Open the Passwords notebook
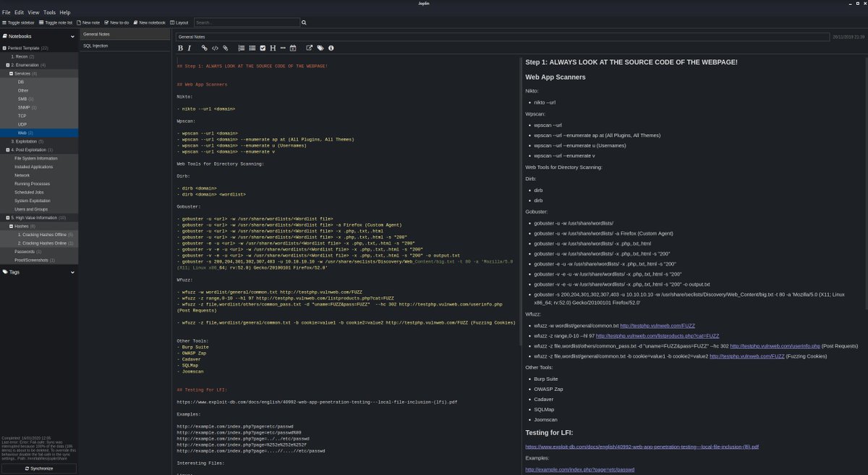Image resolution: width=868 pixels, height=475 pixels. 39,251
